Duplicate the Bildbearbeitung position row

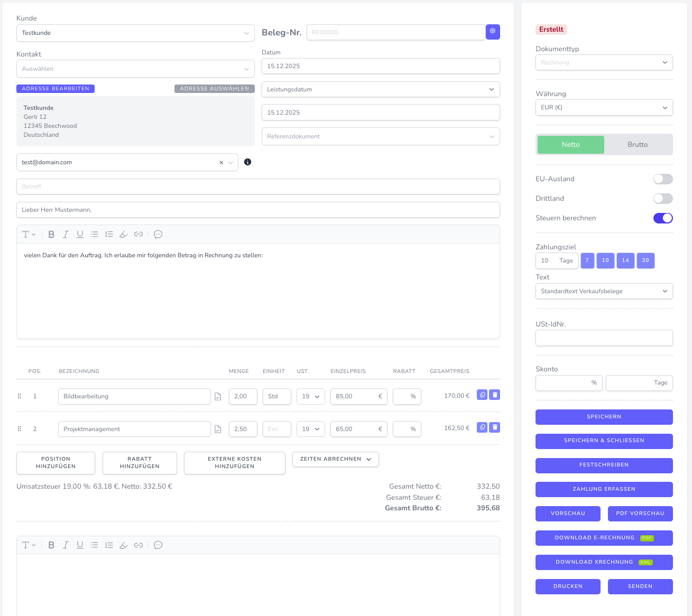(x=482, y=395)
